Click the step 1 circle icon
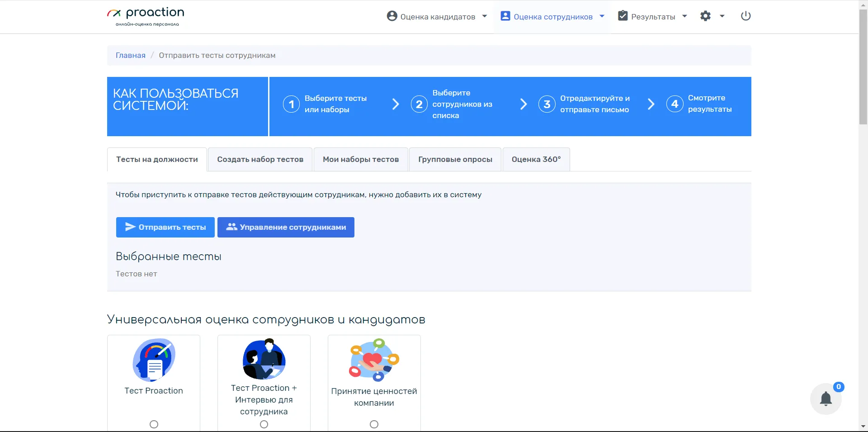The height and width of the screenshot is (432, 868). (x=291, y=104)
